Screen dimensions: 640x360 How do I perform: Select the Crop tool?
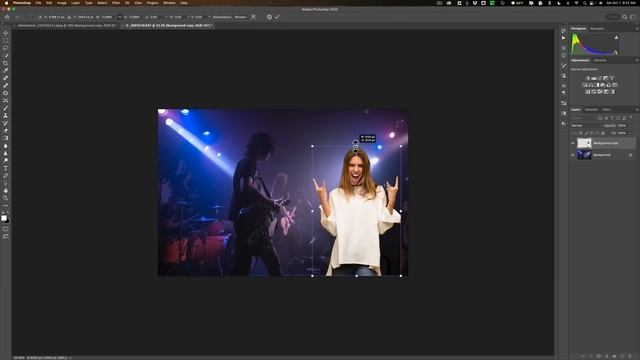point(5,63)
